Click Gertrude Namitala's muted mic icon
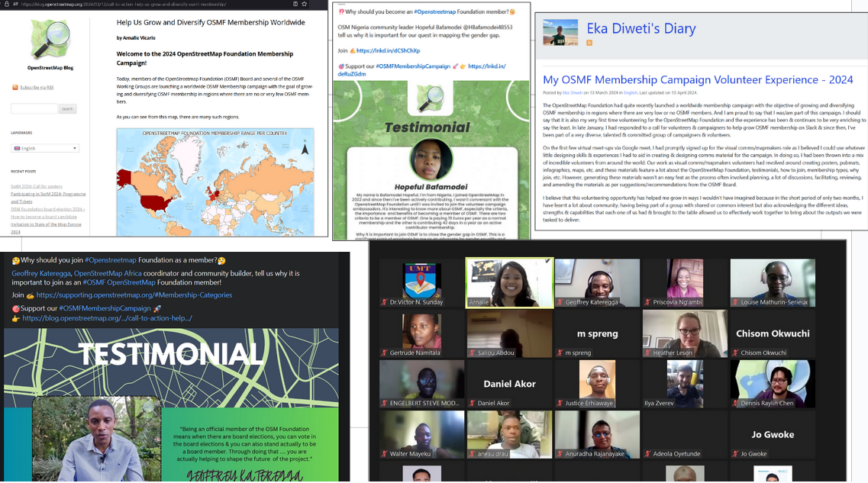Viewport: 868px width, 483px height. 384,353
